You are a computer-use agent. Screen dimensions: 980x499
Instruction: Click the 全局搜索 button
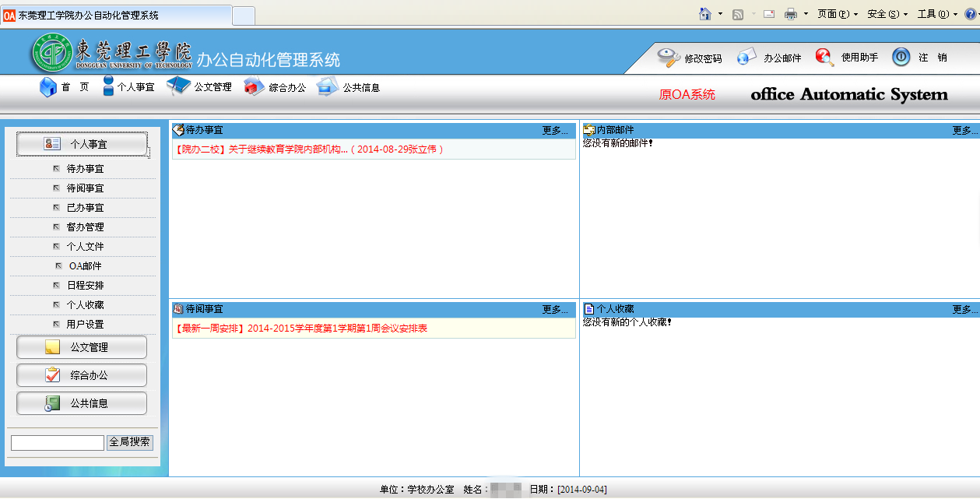click(x=130, y=443)
